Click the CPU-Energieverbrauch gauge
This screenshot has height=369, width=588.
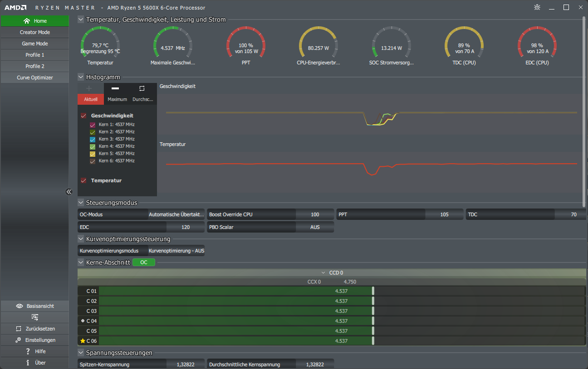318,45
